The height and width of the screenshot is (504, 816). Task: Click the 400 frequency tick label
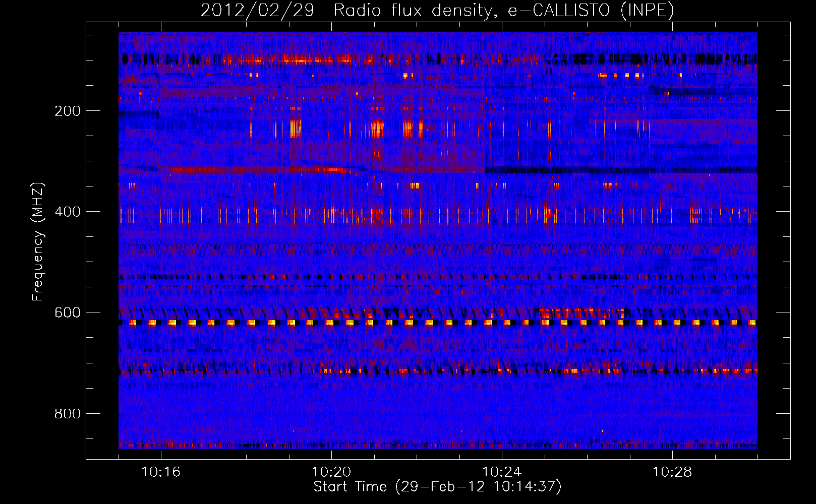(68, 212)
